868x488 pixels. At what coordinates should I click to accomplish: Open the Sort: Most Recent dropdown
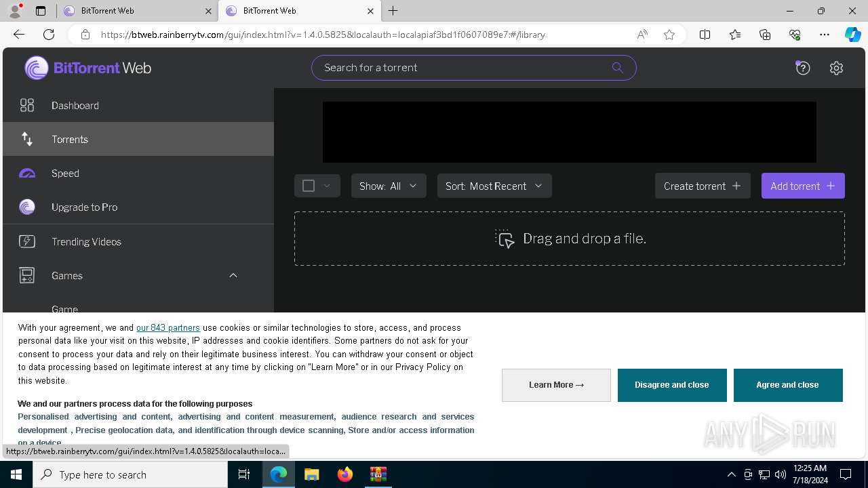[494, 186]
